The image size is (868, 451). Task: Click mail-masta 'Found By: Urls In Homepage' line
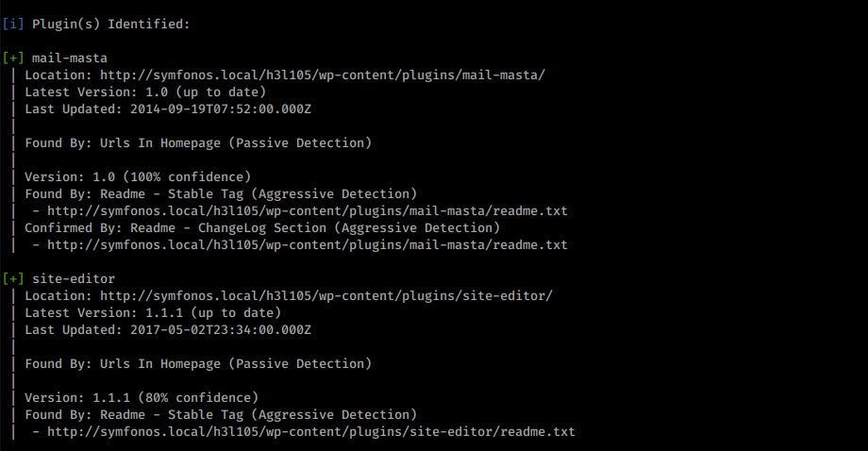coord(198,142)
